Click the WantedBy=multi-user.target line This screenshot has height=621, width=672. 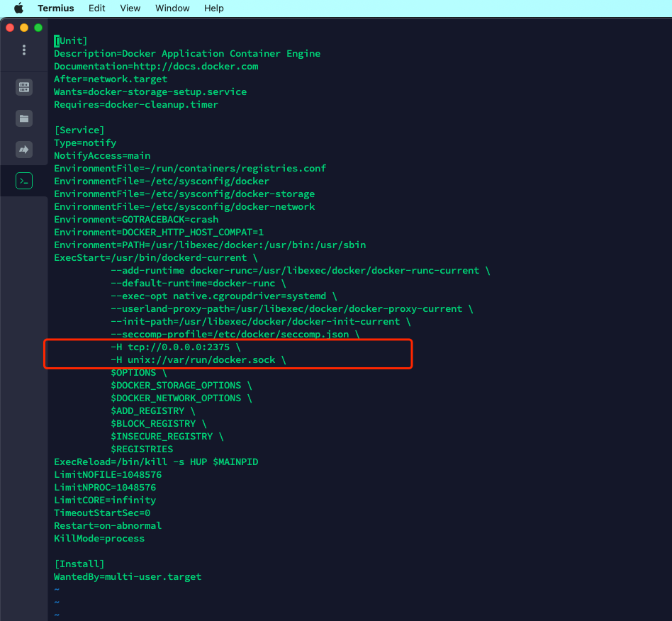[128, 577]
